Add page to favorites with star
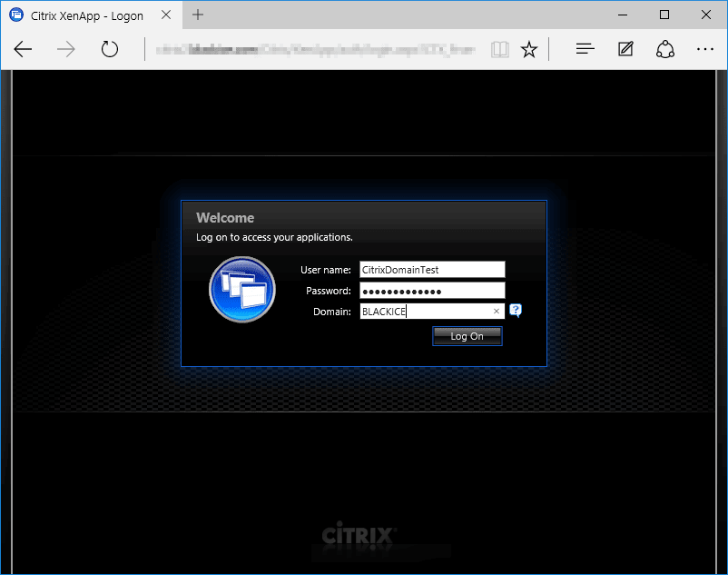 [529, 49]
